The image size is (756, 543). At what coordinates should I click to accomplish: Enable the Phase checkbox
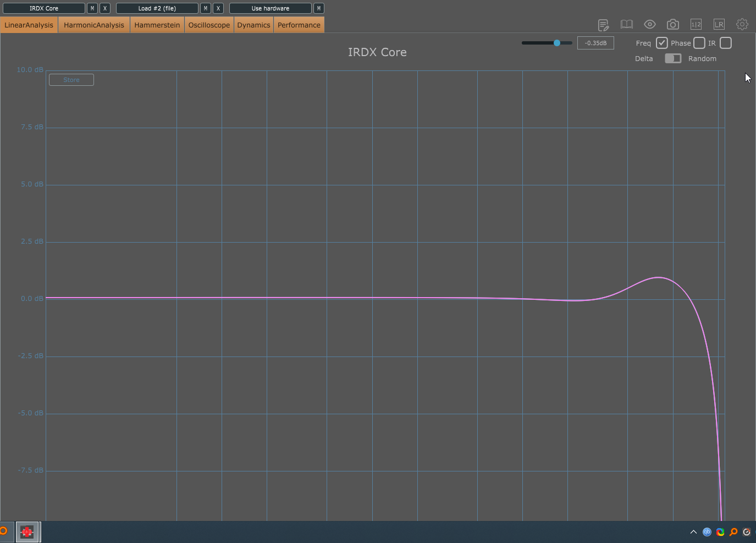[x=699, y=43]
